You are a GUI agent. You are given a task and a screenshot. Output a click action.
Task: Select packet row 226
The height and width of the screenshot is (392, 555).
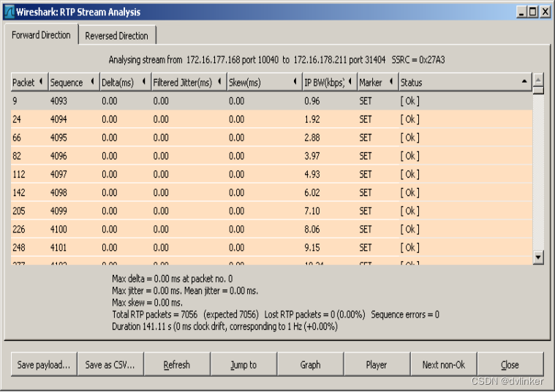pos(271,230)
